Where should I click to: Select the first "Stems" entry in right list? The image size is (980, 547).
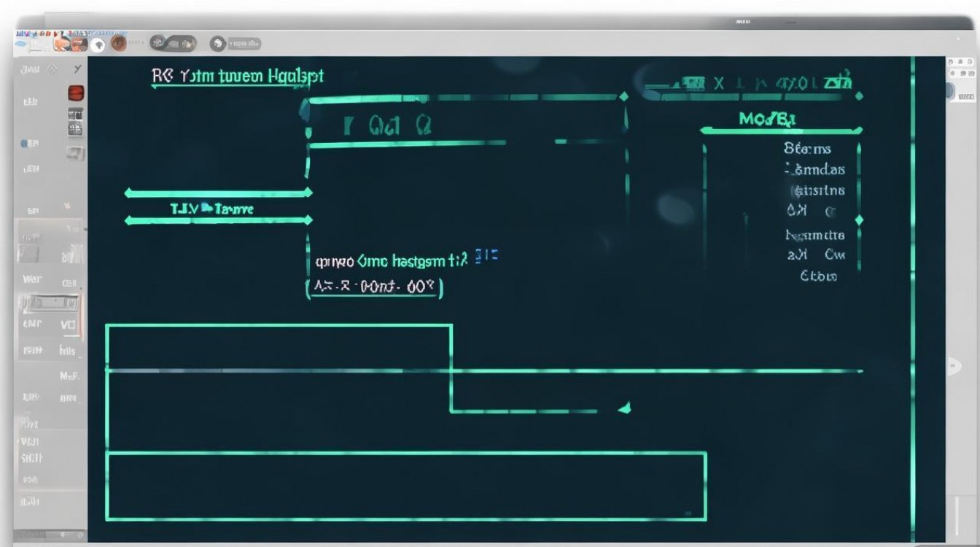pyautogui.click(x=807, y=149)
